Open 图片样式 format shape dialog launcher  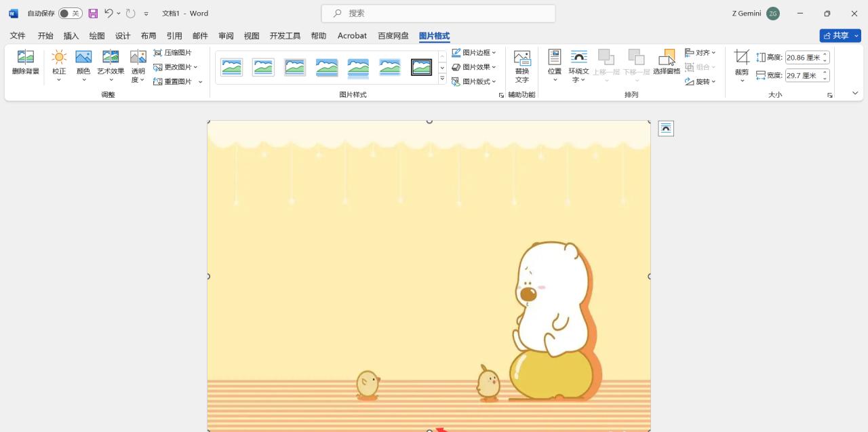[502, 96]
